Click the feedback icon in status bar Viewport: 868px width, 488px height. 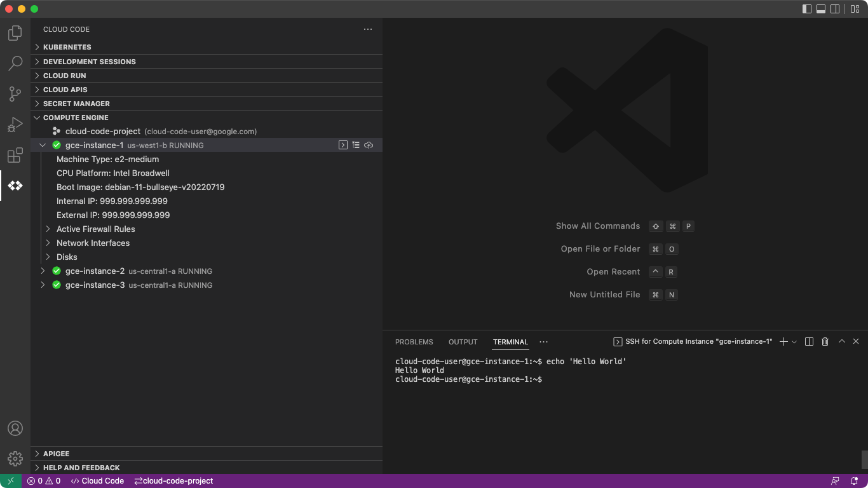click(835, 481)
